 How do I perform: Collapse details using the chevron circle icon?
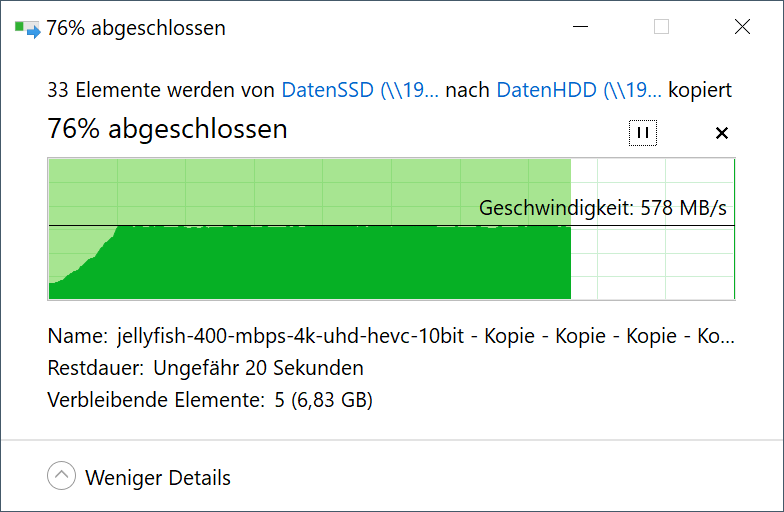click(x=62, y=477)
